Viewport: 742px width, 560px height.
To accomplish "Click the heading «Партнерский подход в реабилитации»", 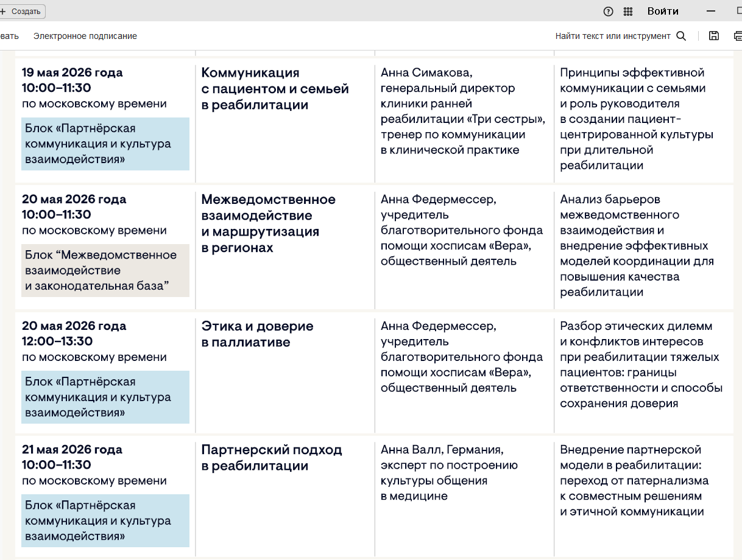I will coord(272,458).
